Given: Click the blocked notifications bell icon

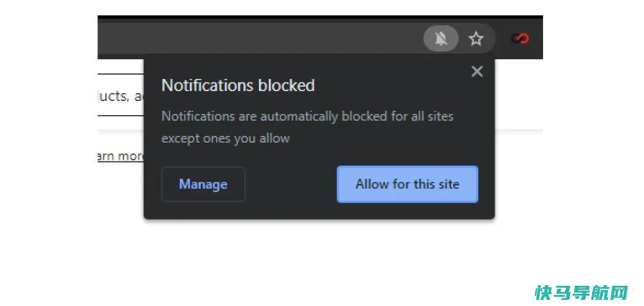Looking at the screenshot, I should point(441,39).
